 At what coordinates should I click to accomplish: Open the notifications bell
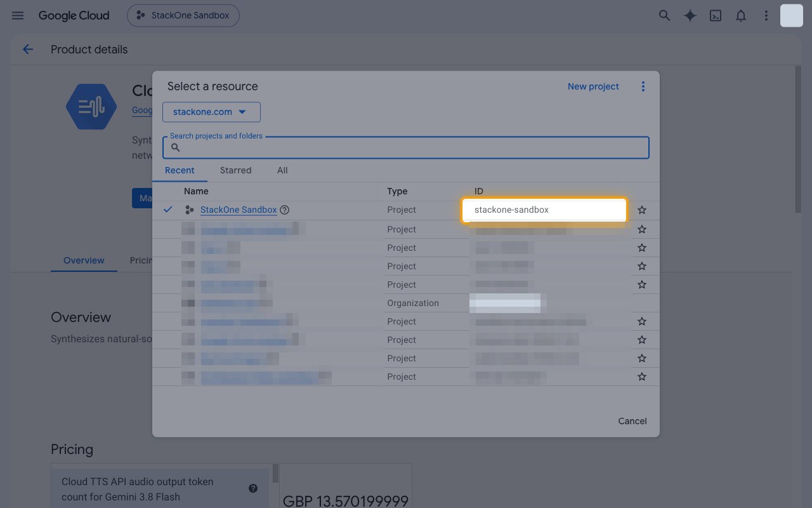click(x=741, y=16)
